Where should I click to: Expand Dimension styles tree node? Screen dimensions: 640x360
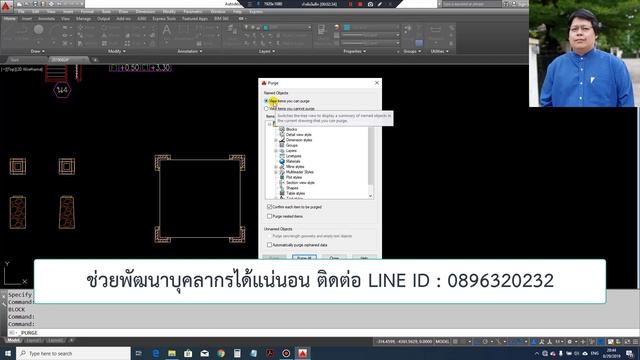tap(276, 140)
